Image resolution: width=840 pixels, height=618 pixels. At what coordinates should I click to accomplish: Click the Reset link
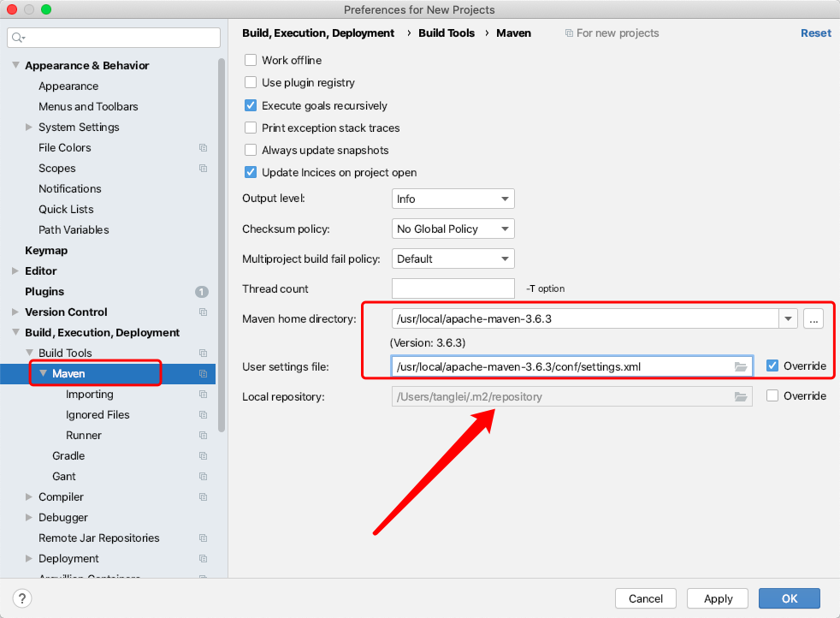(x=815, y=33)
